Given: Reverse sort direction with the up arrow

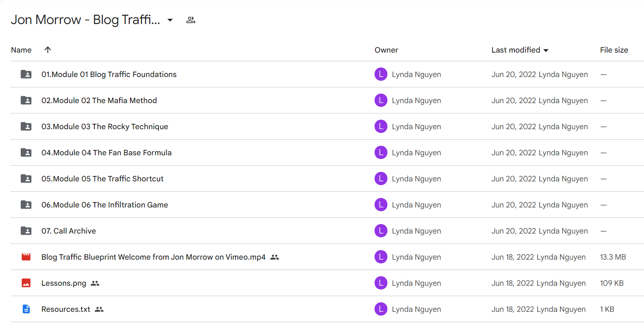Looking at the screenshot, I should (48, 50).
